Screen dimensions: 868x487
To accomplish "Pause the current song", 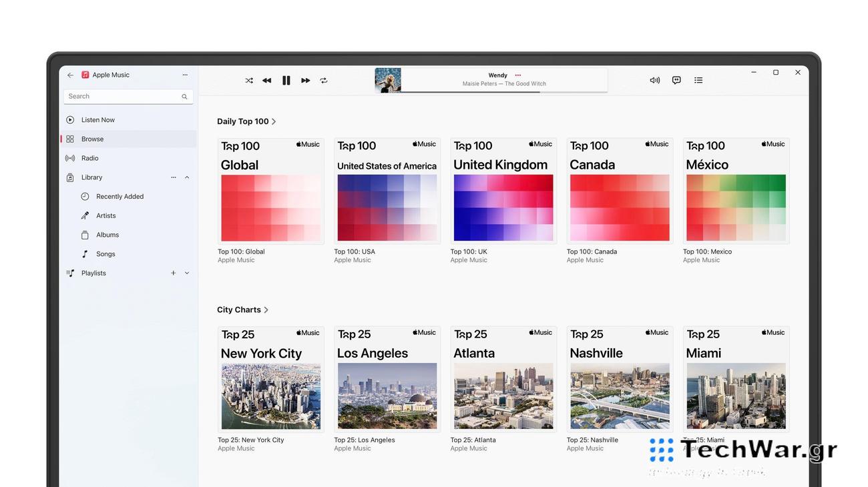I will point(286,80).
